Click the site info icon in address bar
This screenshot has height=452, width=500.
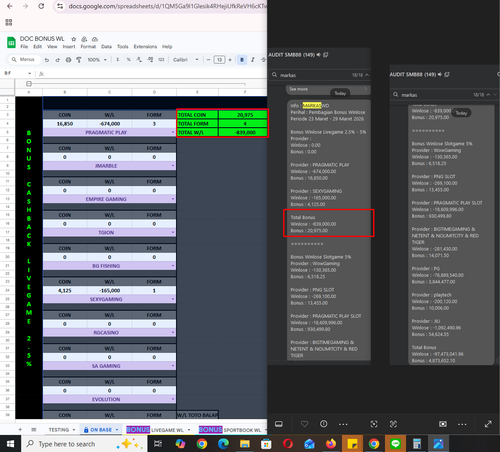(60, 6)
